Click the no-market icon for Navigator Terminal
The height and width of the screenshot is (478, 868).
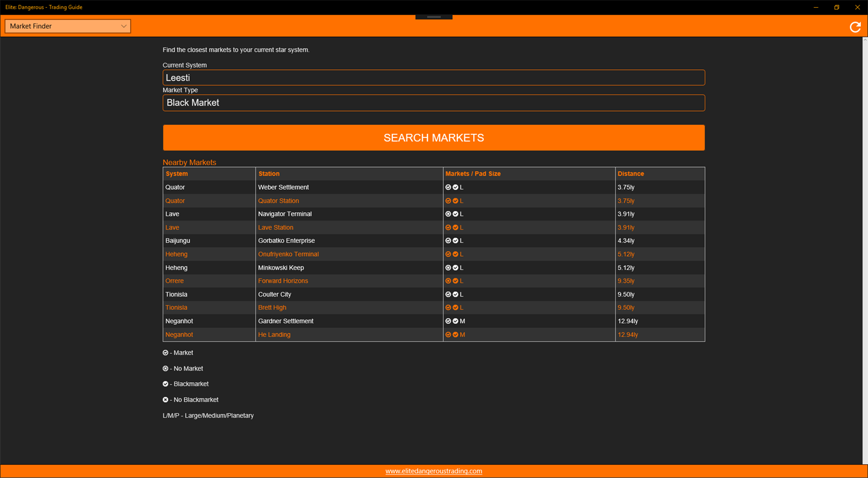(x=448, y=214)
